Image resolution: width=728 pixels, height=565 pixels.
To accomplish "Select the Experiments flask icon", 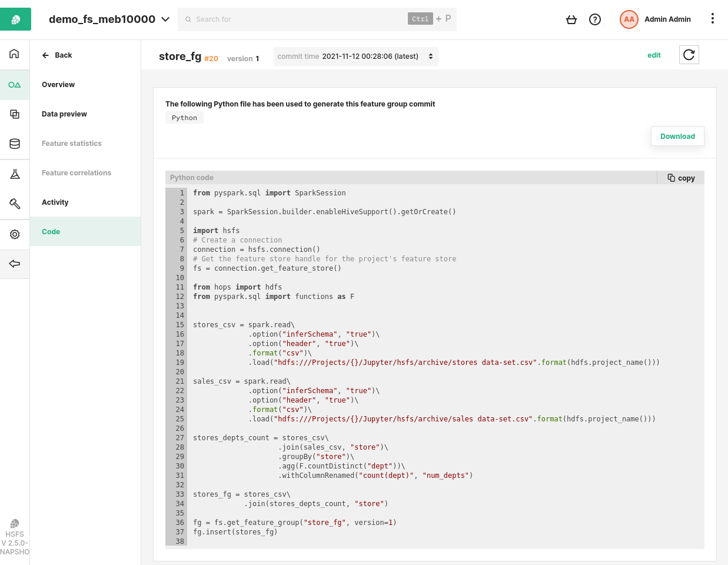I will (14, 174).
